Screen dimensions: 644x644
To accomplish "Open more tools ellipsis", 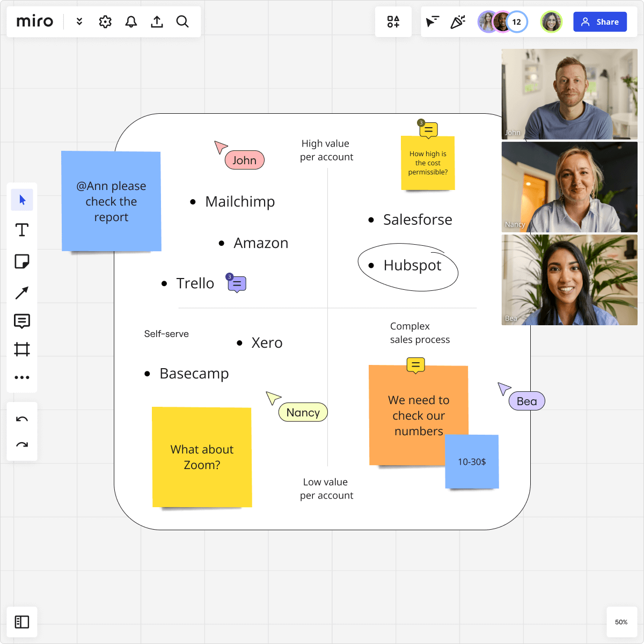I will click(x=22, y=377).
